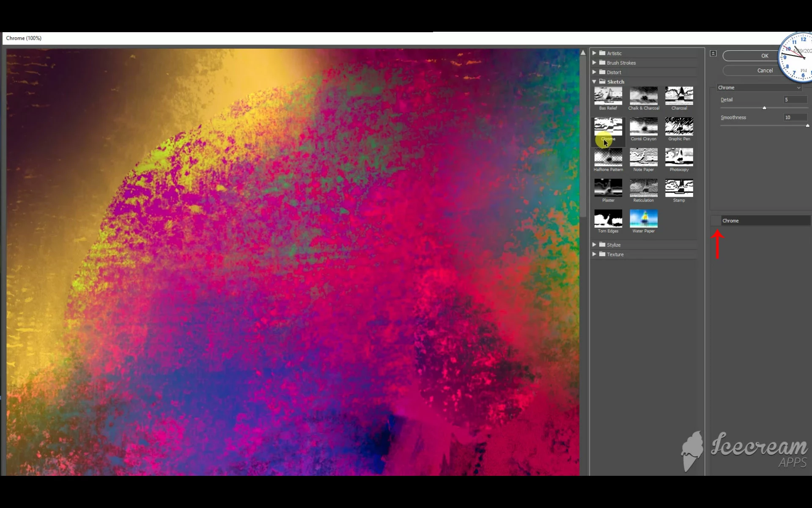Apply the Graphic Pen filter
Screen dimensions: 812x508
(x=679, y=127)
